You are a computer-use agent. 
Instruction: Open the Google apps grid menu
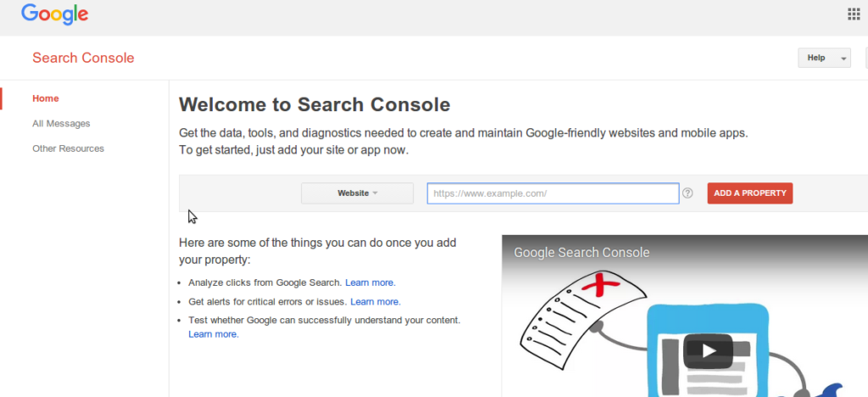(x=854, y=14)
